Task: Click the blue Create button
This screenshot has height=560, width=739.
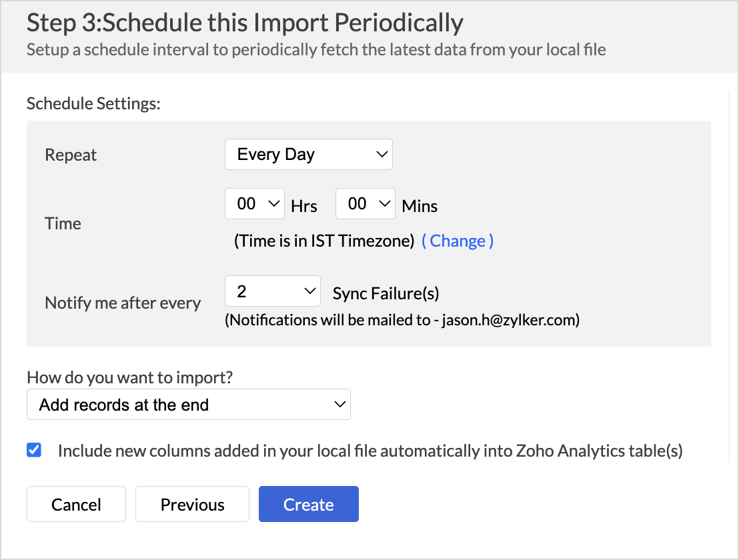Action: (x=308, y=504)
